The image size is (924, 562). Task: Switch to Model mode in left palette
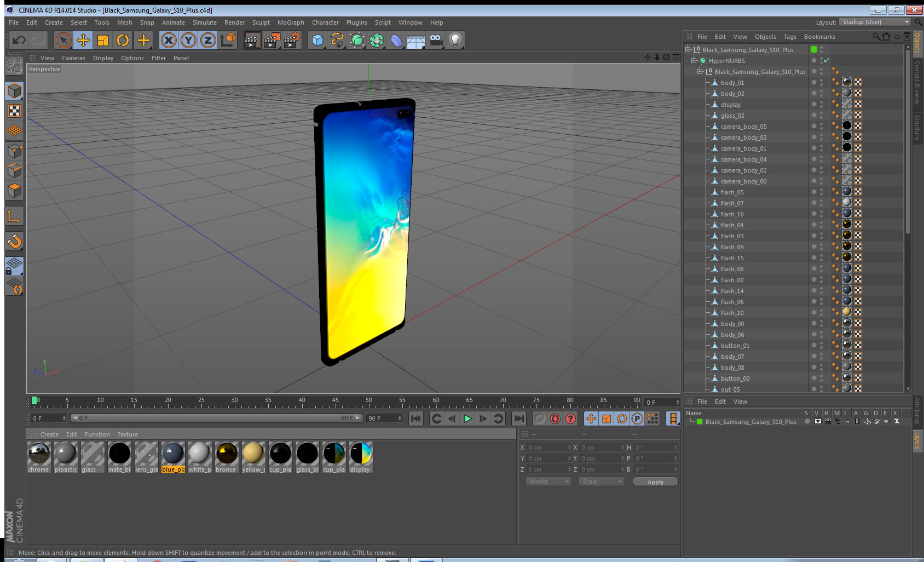[x=14, y=91]
